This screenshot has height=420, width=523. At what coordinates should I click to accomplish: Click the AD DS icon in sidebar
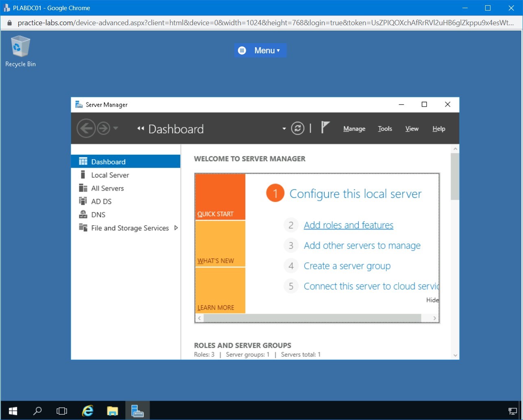(83, 201)
